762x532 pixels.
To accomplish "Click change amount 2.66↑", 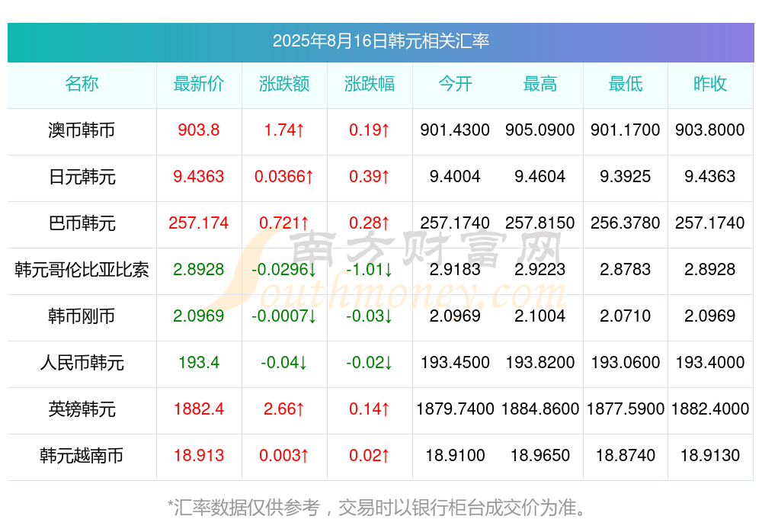I will pos(284,409).
